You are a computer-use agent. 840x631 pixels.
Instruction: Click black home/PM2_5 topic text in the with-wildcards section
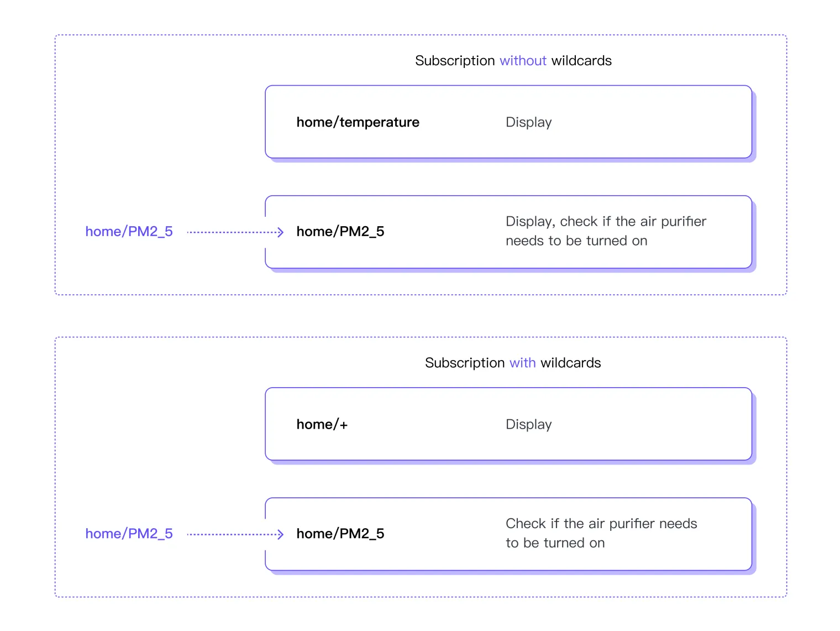(x=340, y=534)
